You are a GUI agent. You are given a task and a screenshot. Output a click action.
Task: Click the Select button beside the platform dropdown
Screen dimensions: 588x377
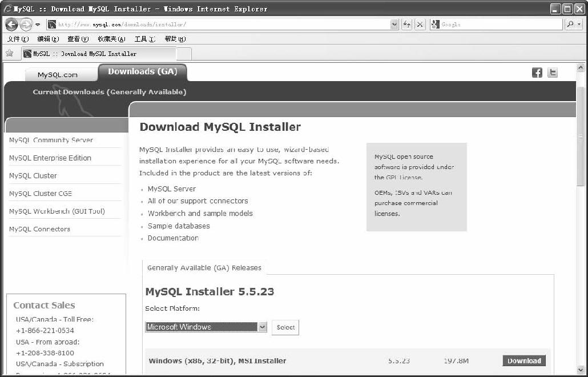[285, 327]
